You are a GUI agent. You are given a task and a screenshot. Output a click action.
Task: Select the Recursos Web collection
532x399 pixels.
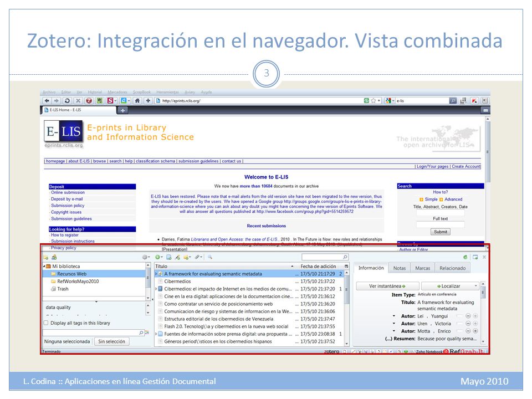point(71,274)
